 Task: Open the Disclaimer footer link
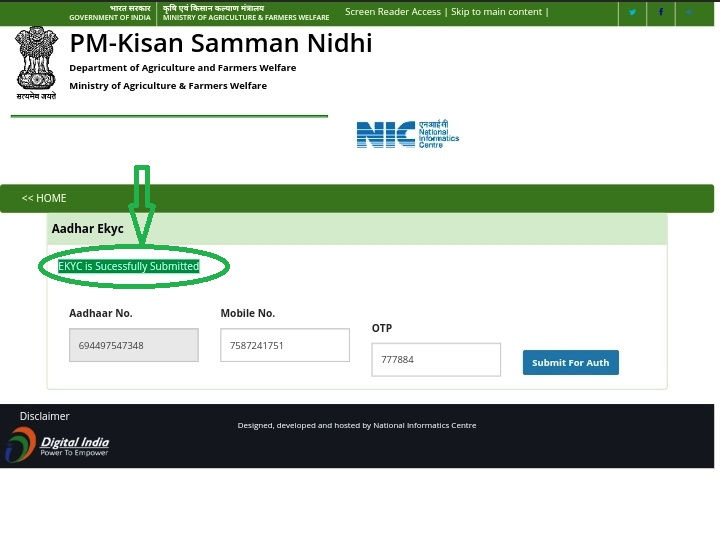[45, 416]
